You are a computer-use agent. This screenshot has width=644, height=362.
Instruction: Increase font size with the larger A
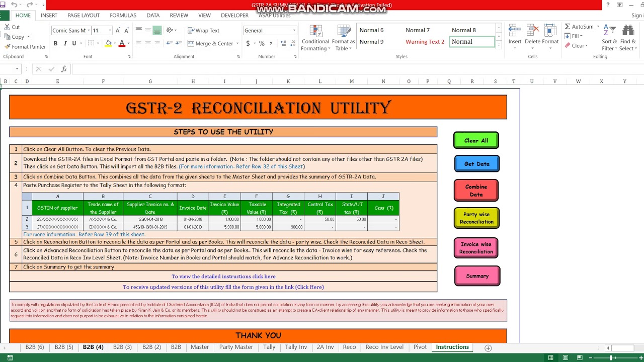[118, 31]
